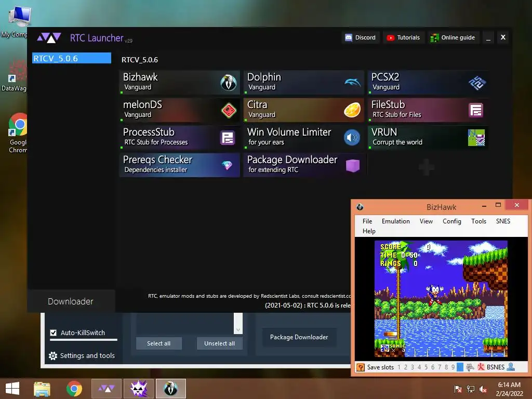532x399 pixels.
Task: Open the Downloader panel button
Action: pyautogui.click(x=71, y=301)
